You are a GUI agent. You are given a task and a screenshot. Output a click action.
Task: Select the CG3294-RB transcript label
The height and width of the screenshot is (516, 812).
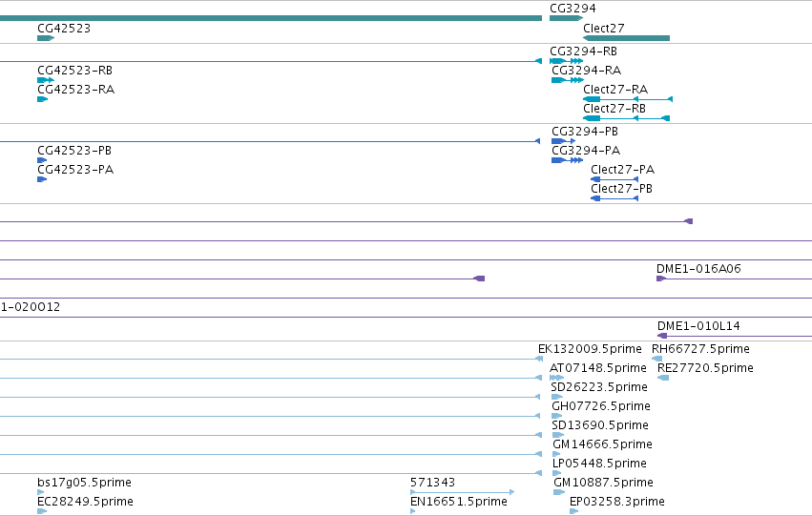[x=583, y=52]
